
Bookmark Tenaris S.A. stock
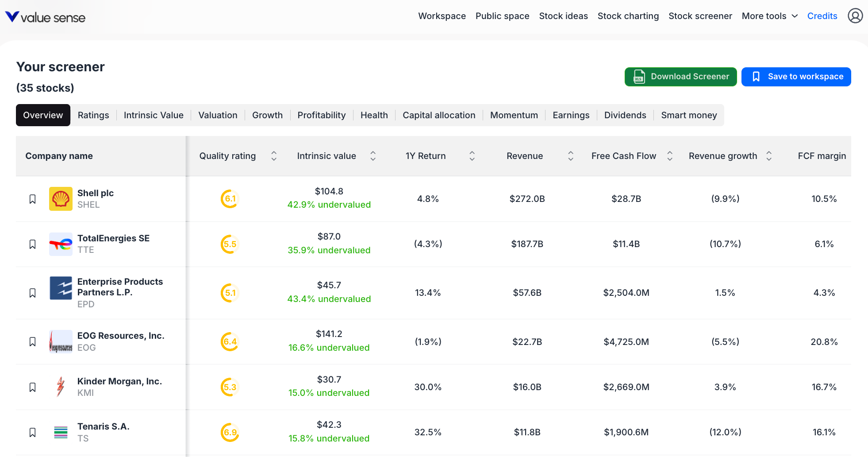(32, 432)
